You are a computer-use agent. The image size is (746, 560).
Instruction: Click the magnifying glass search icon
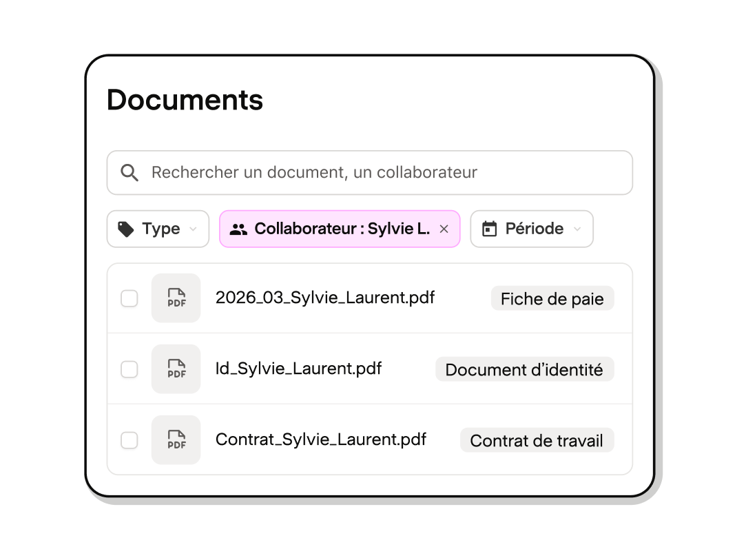pyautogui.click(x=129, y=173)
